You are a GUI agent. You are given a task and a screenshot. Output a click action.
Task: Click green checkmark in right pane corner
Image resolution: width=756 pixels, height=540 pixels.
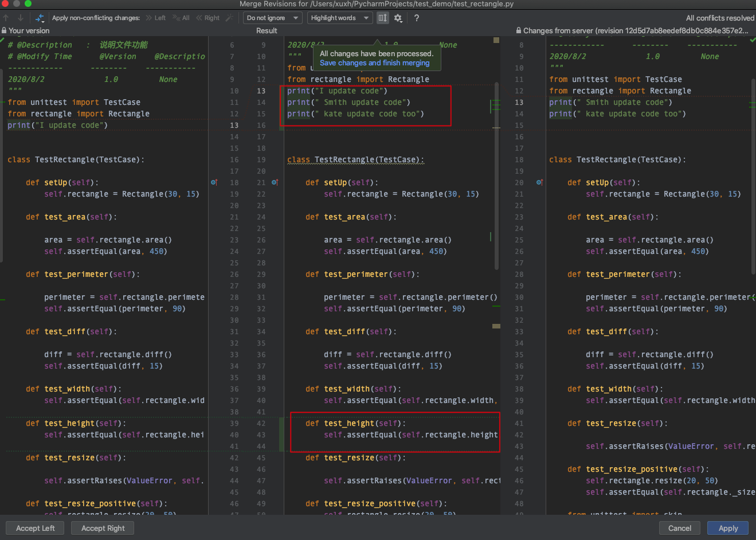tap(753, 40)
